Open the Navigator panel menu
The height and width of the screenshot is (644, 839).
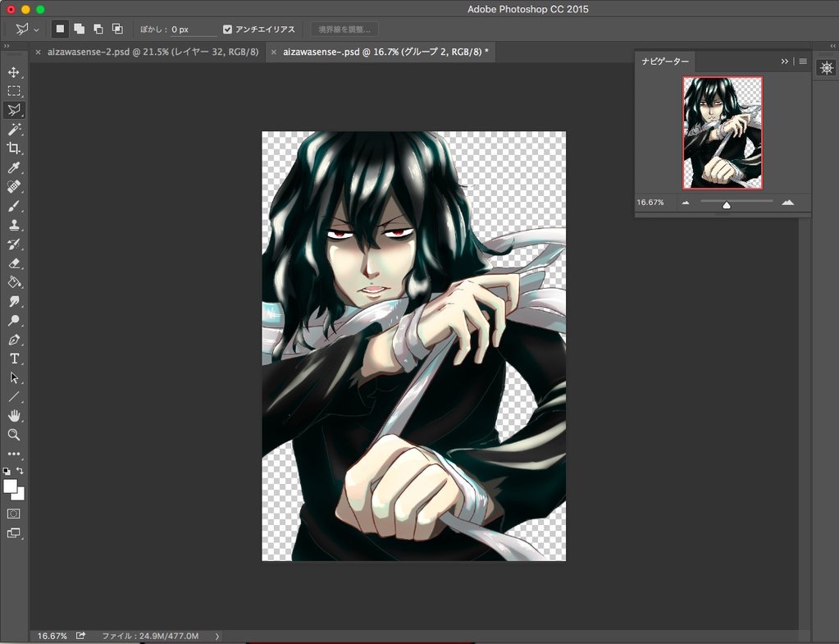tap(803, 62)
